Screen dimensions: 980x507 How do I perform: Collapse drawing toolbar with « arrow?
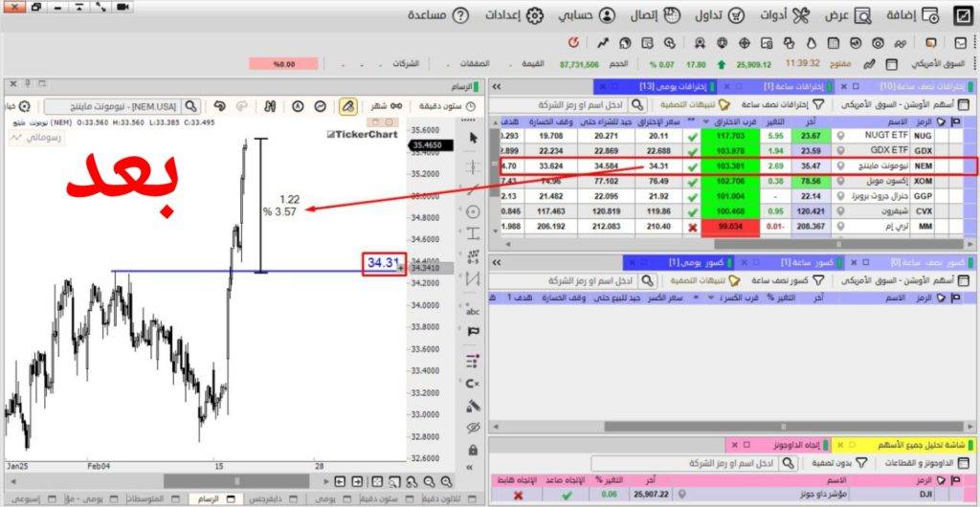tap(470, 467)
